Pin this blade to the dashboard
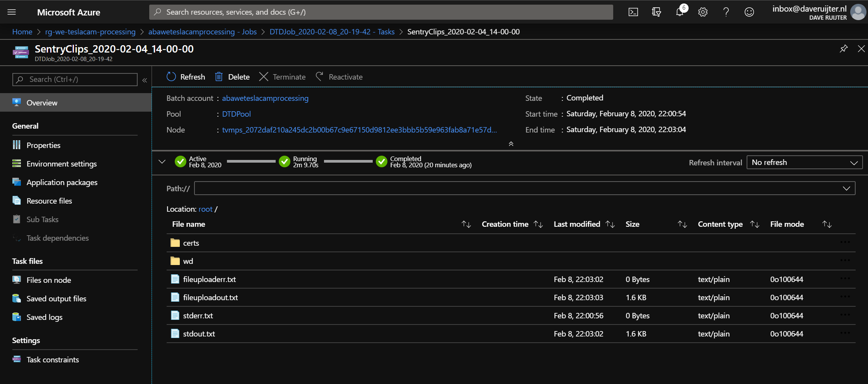 click(x=844, y=49)
